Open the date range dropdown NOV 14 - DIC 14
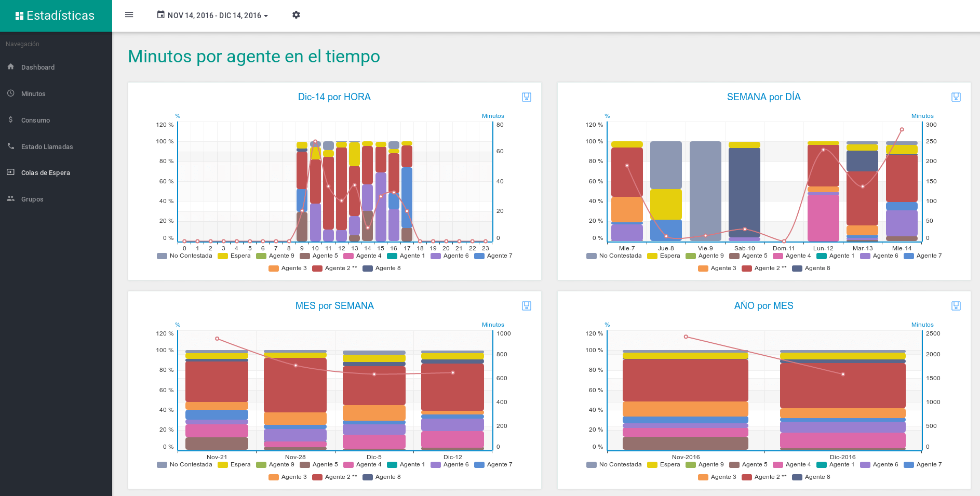This screenshot has height=496, width=980. pyautogui.click(x=213, y=16)
